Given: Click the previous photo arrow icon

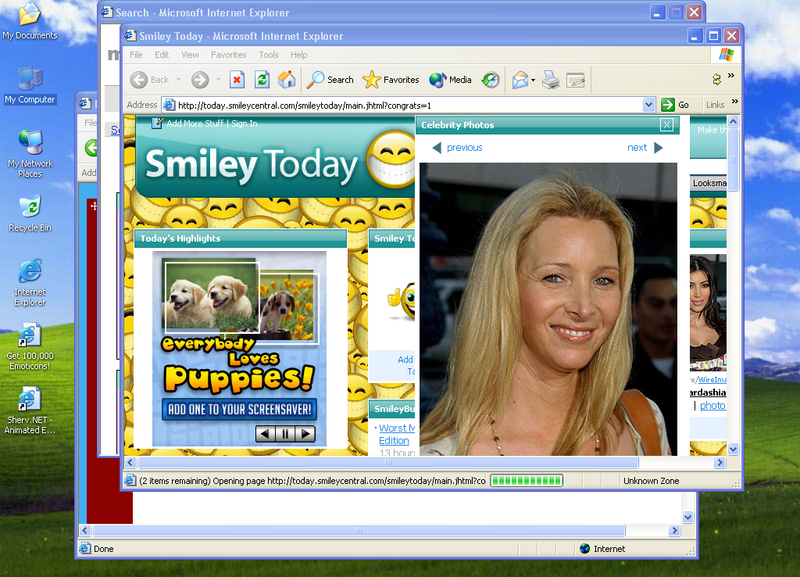Looking at the screenshot, I should 437,147.
